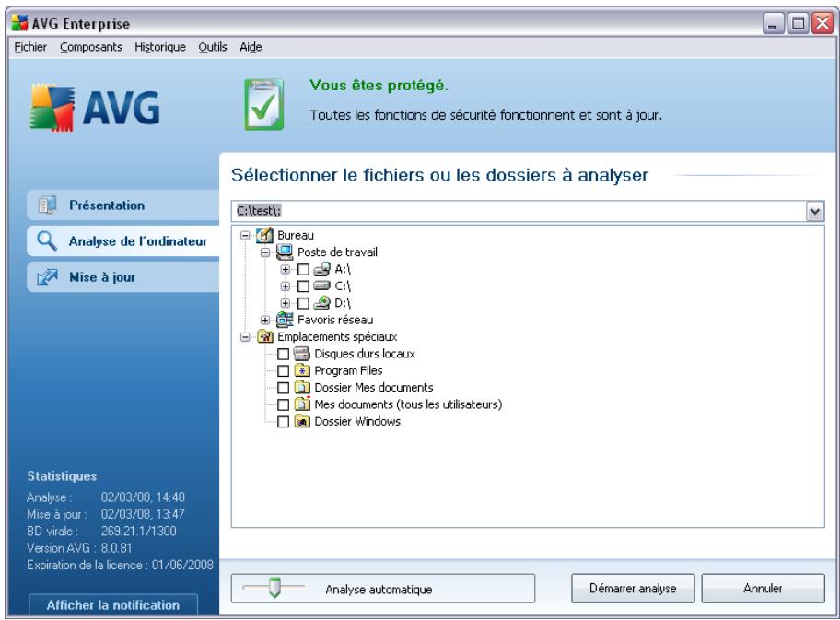Viewport: 840px width, 620px height.
Task: Open the Outils menu
Action: [213, 47]
